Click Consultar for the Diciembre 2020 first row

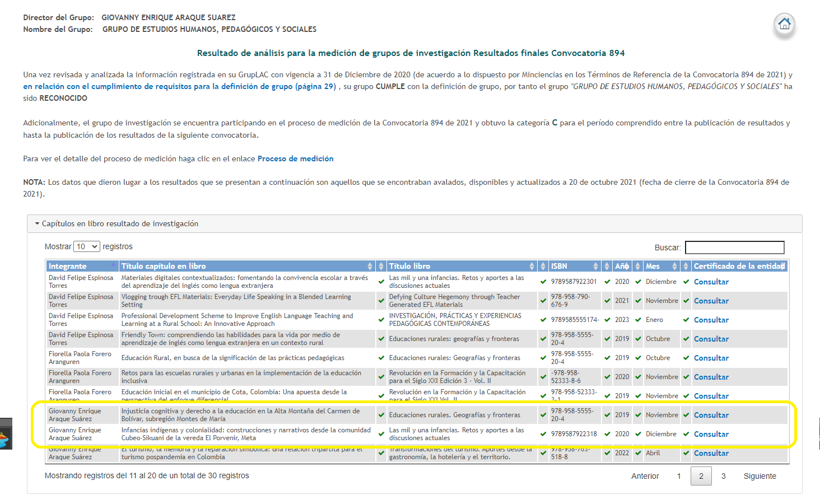(x=711, y=282)
